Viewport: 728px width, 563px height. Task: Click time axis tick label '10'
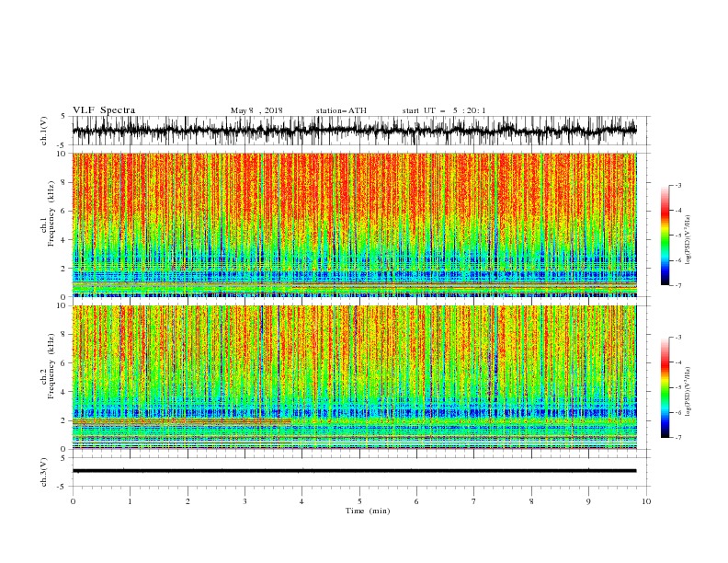(646, 501)
